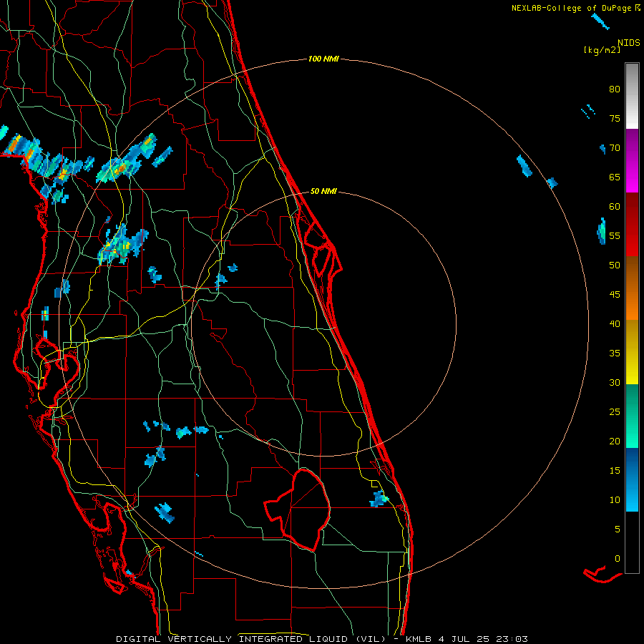Image resolution: width=644 pixels, height=644 pixels.
Task: Click the 60 value on the color scale
Action: point(615,207)
